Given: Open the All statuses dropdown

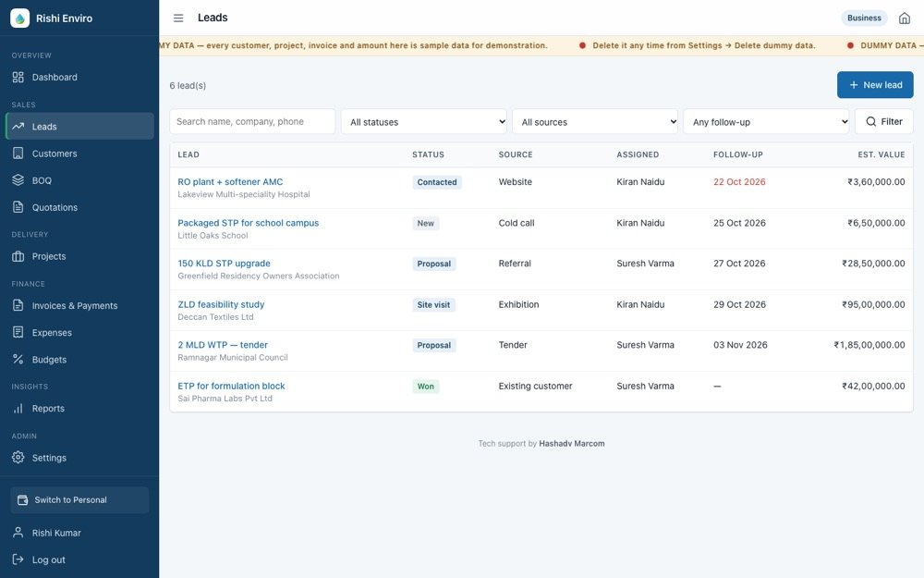Looking at the screenshot, I should pyautogui.click(x=424, y=121).
